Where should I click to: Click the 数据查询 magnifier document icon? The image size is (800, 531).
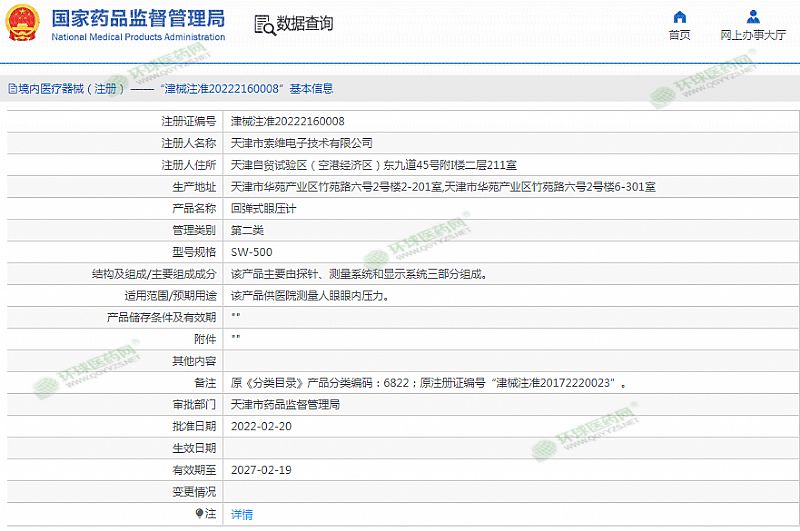264,25
